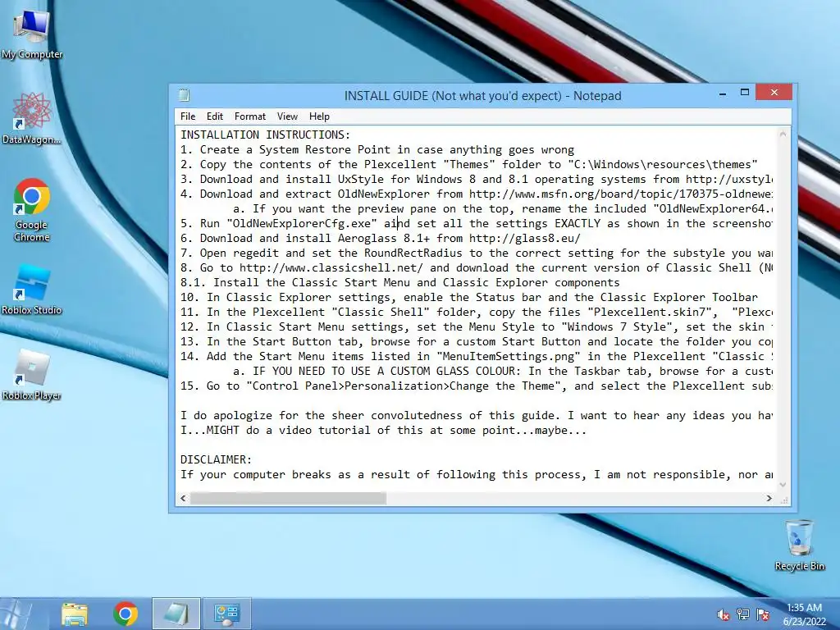This screenshot has height=630, width=840.
Task: Click the msfn.org URL in line 4
Action: (621, 194)
